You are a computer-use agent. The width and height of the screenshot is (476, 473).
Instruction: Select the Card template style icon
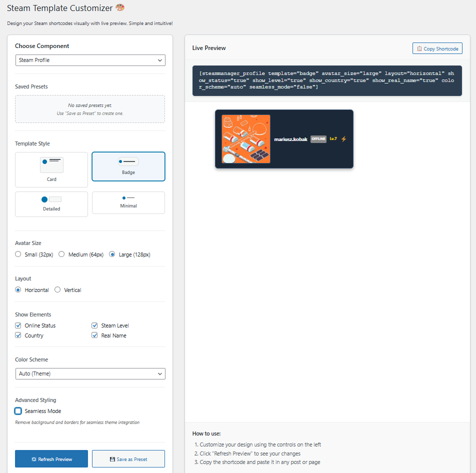tap(51, 165)
